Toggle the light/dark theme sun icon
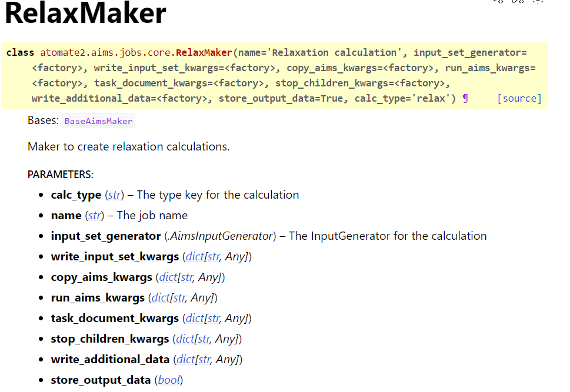 [x=538, y=2]
